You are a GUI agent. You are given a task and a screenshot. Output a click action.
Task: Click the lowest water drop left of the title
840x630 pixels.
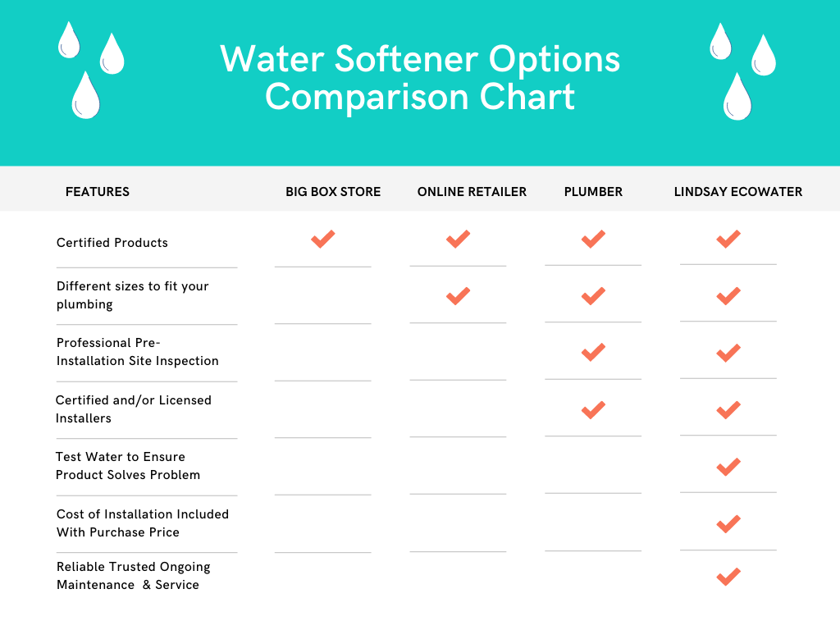pyautogui.click(x=85, y=95)
